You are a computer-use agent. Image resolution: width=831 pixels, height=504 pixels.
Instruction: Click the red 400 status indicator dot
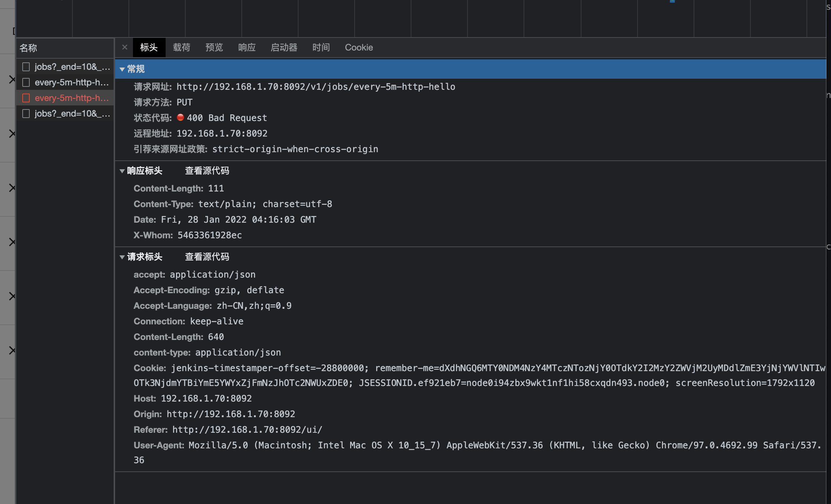pos(180,117)
